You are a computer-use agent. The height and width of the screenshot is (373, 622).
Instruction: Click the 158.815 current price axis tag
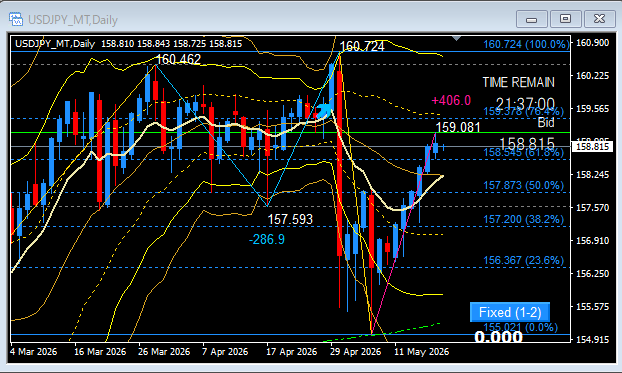tap(592, 147)
